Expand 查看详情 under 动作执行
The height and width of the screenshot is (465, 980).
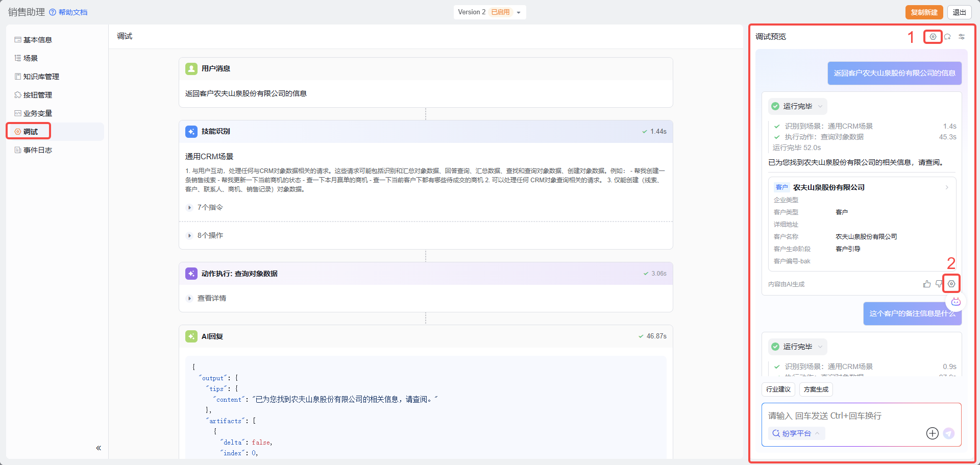pos(211,298)
